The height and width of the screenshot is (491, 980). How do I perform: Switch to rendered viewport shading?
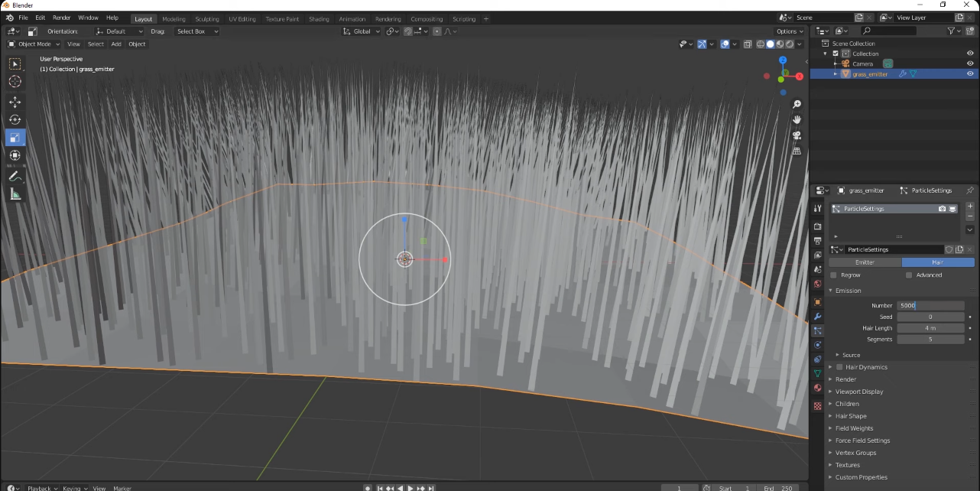(789, 44)
